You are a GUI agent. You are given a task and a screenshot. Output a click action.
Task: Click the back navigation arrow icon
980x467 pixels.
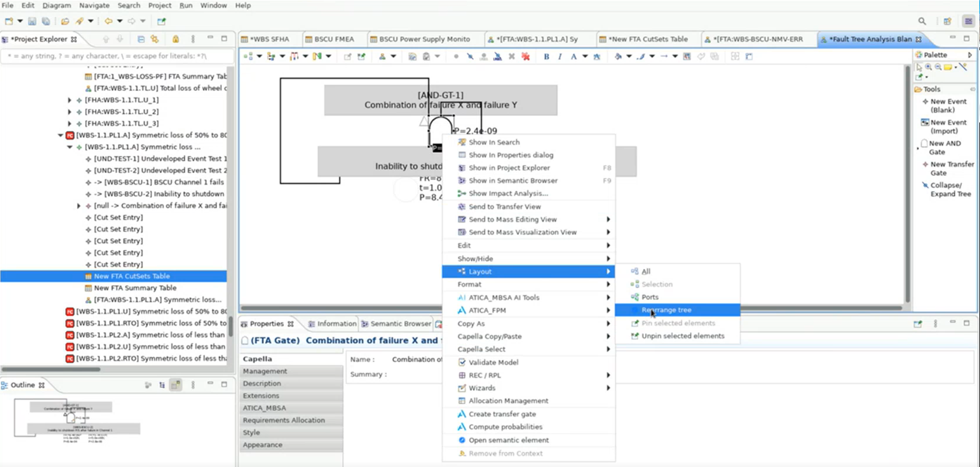[x=108, y=21]
